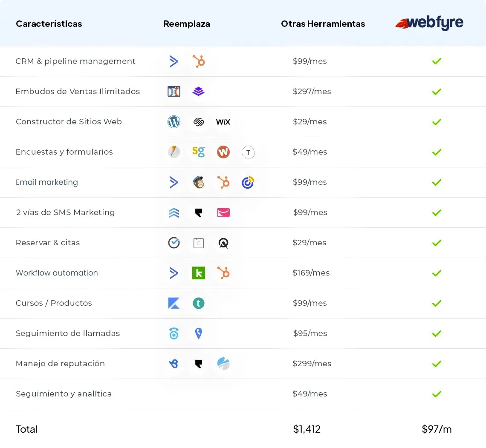Click the green Keap icon in Workflow row
486x448 pixels.
pos(198,273)
